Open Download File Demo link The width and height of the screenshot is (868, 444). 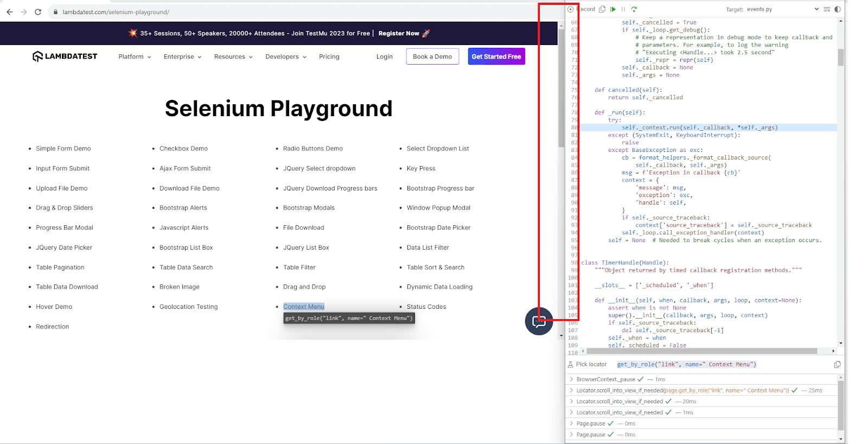click(189, 188)
